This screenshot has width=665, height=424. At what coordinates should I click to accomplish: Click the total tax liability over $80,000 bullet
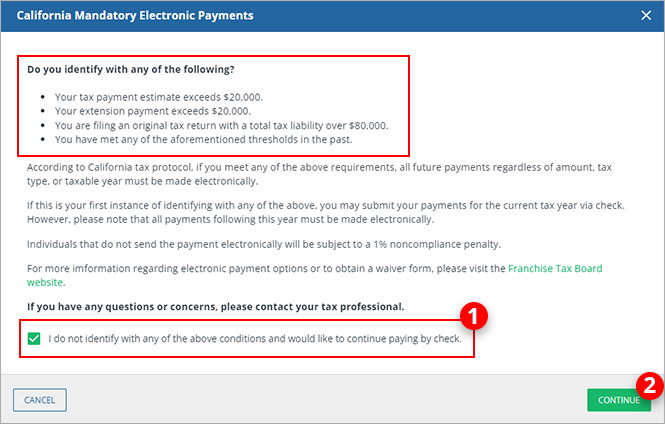[222, 125]
